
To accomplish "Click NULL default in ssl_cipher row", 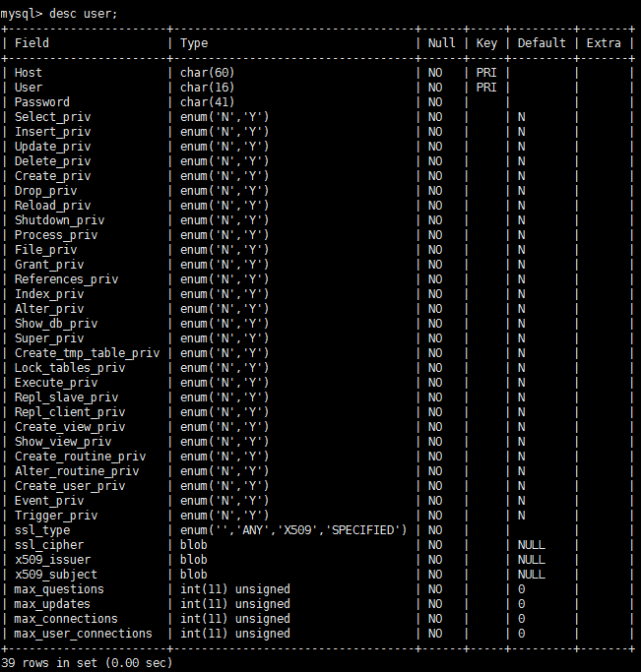I will [x=532, y=545].
